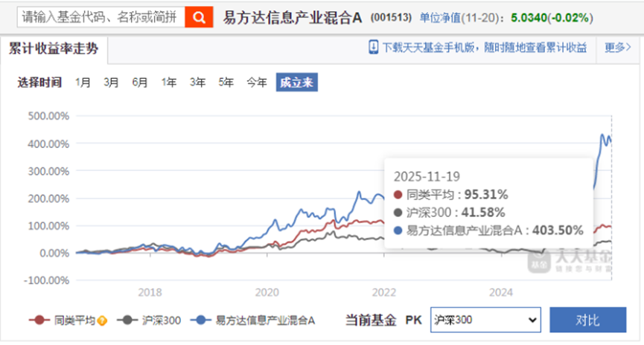Click the net value 5.0340 text
The width and height of the screenshot is (644, 345).
tap(529, 18)
